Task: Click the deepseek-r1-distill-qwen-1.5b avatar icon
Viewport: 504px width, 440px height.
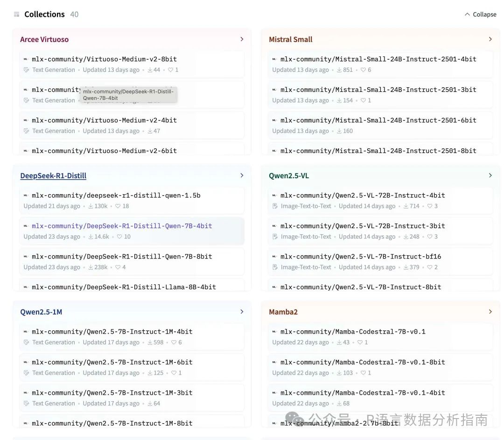Action: click(26, 196)
